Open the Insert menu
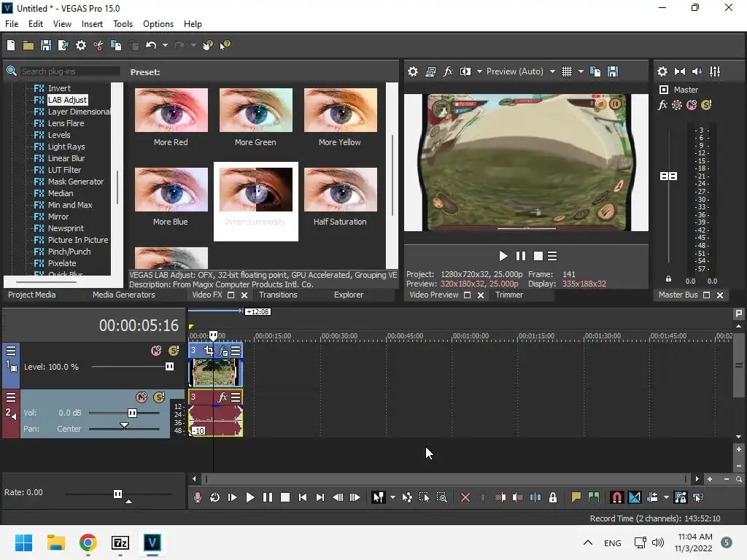 pyautogui.click(x=92, y=24)
